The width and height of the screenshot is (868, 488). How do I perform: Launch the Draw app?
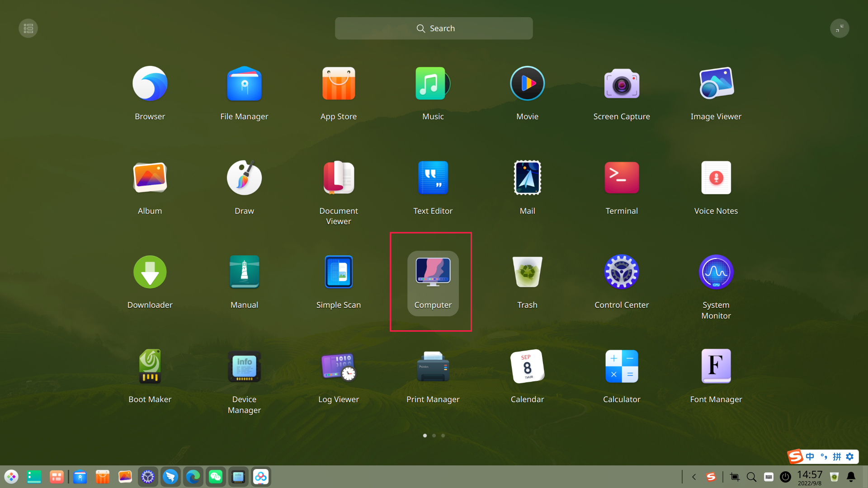click(244, 178)
